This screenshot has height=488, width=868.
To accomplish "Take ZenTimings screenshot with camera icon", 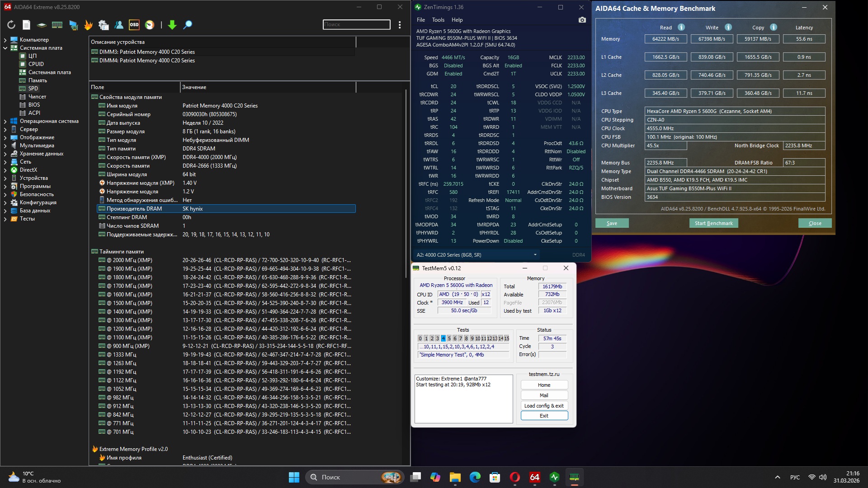I will (582, 20).
